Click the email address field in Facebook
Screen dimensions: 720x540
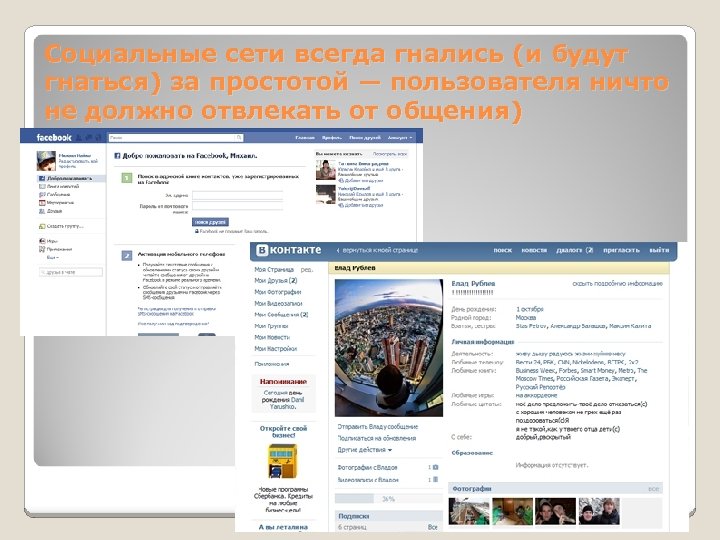pyautogui.click(x=237, y=195)
